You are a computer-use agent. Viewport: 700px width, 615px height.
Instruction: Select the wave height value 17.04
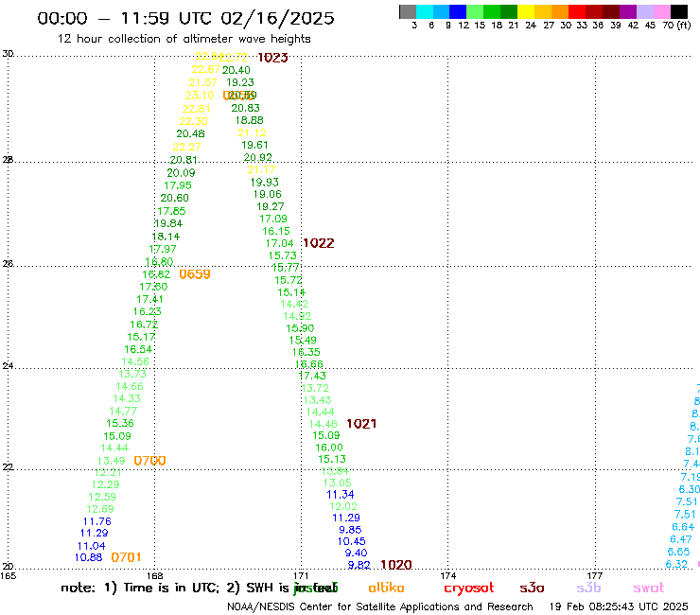coord(279,243)
